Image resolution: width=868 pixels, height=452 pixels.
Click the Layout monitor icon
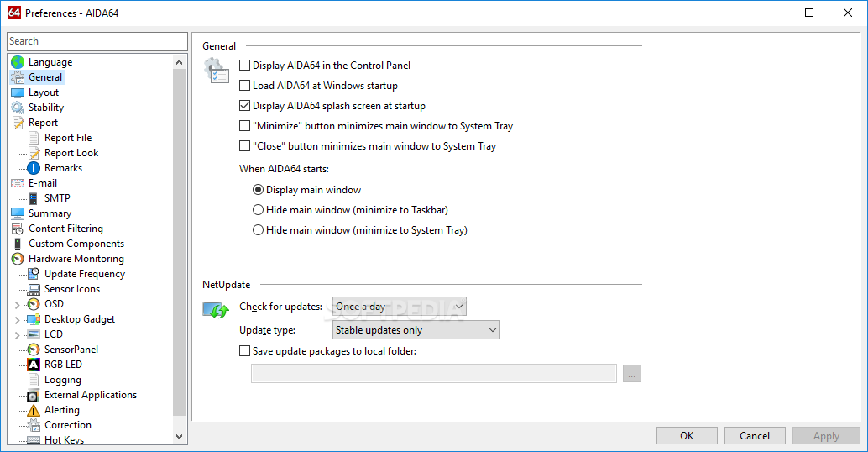click(x=18, y=92)
